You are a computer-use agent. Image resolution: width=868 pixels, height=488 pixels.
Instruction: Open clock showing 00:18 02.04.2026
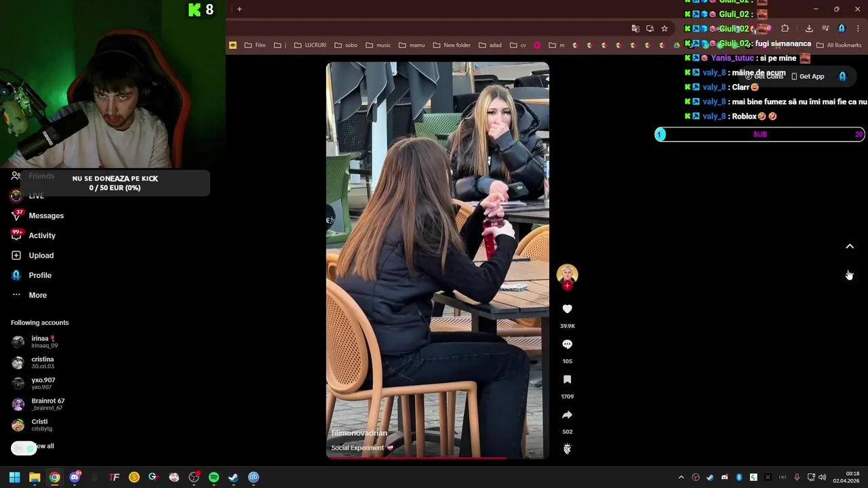(846, 477)
